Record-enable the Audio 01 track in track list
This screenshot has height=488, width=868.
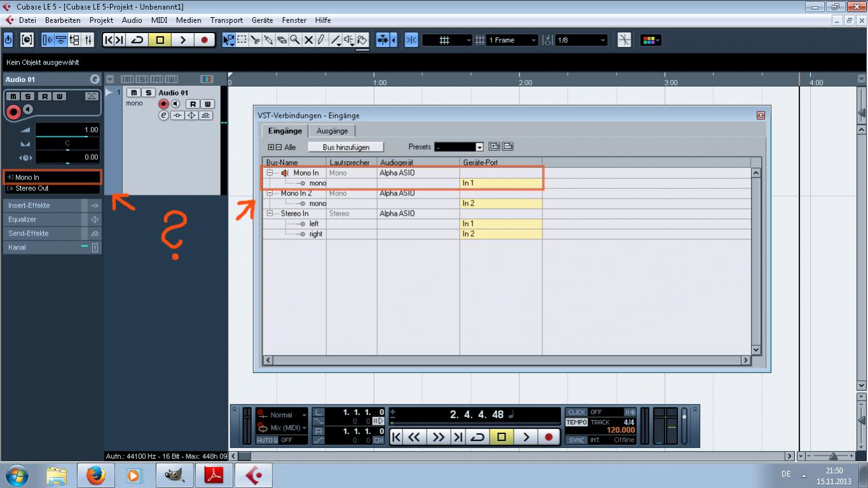tap(164, 104)
